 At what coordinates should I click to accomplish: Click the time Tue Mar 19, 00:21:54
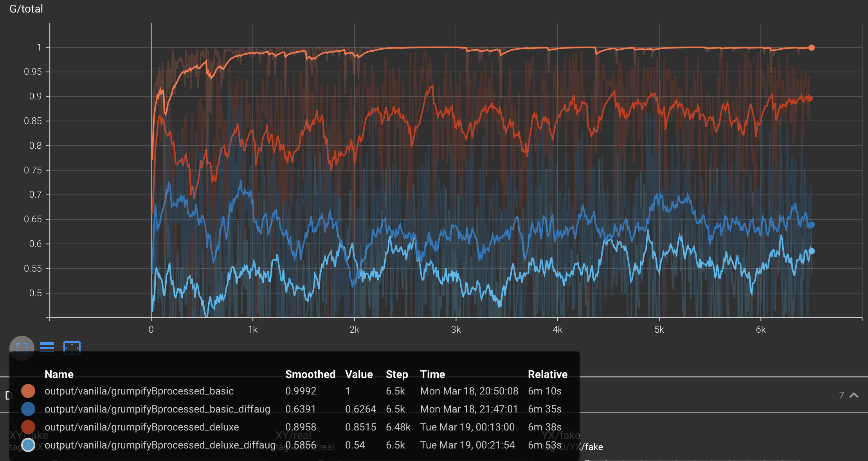tap(467, 445)
